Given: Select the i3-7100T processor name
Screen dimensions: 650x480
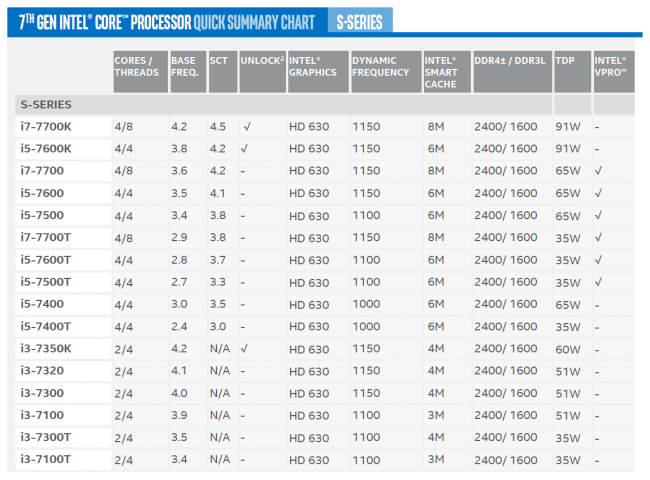Looking at the screenshot, I should pyautogui.click(x=46, y=459).
